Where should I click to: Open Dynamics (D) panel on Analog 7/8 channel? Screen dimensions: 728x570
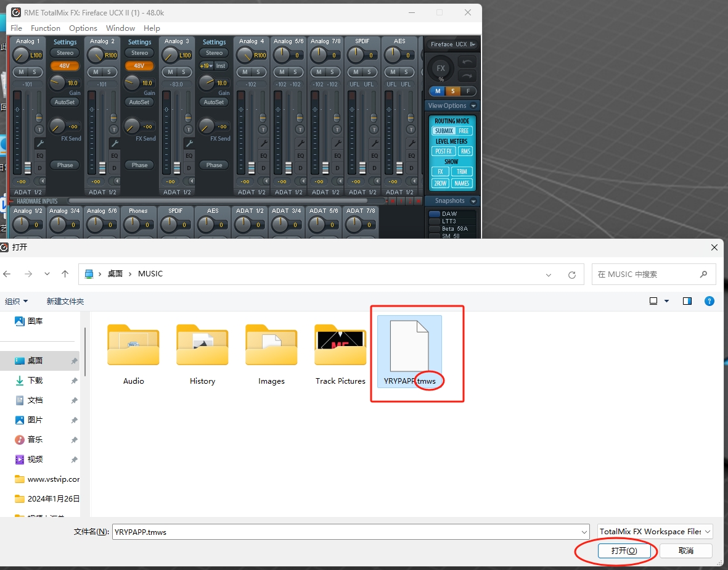point(338,168)
